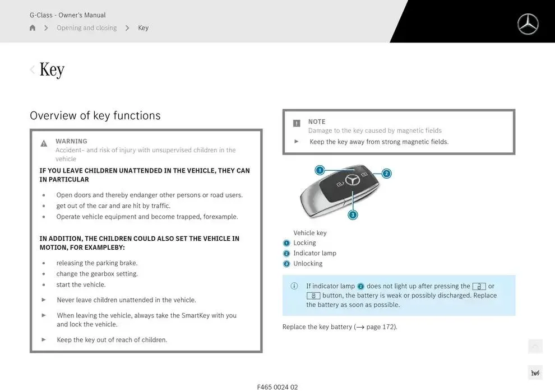Image resolution: width=555 pixels, height=392 pixels.
Task: Click callout marker 1 on key image
Action: click(320, 170)
